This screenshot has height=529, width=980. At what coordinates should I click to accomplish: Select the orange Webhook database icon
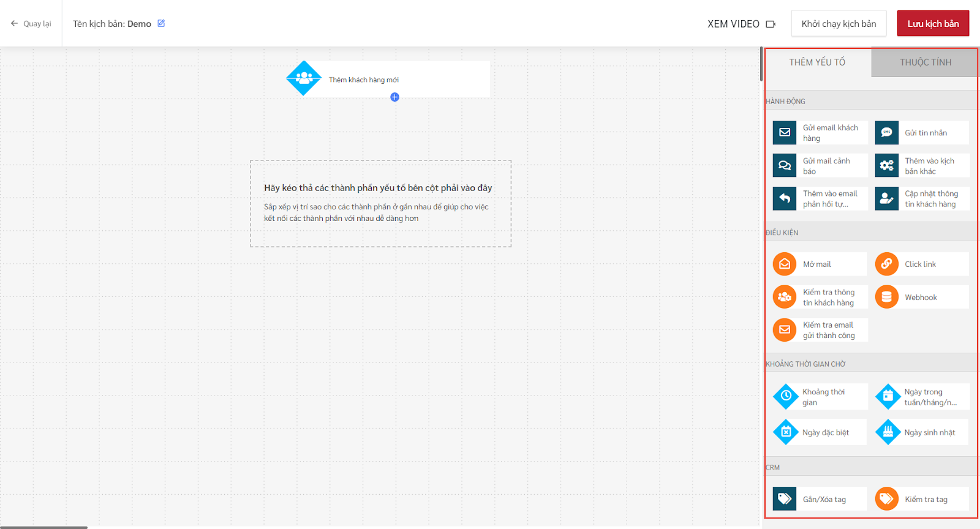[887, 297]
